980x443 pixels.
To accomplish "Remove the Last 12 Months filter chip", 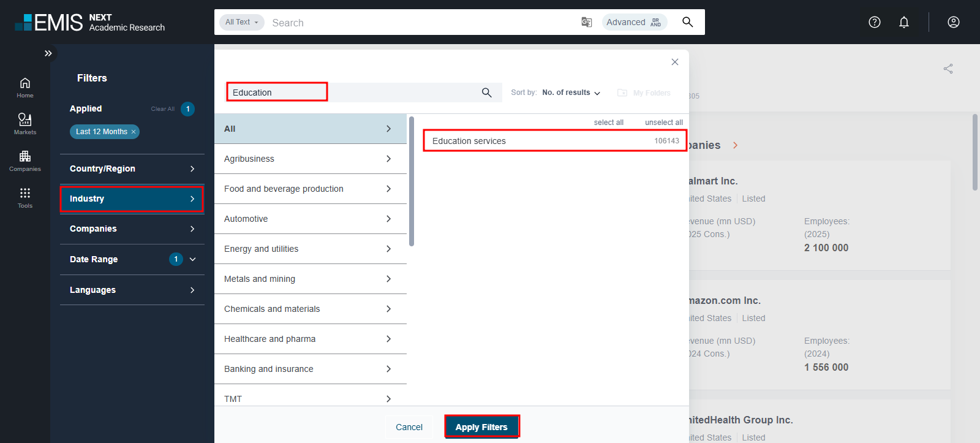I will tap(134, 132).
